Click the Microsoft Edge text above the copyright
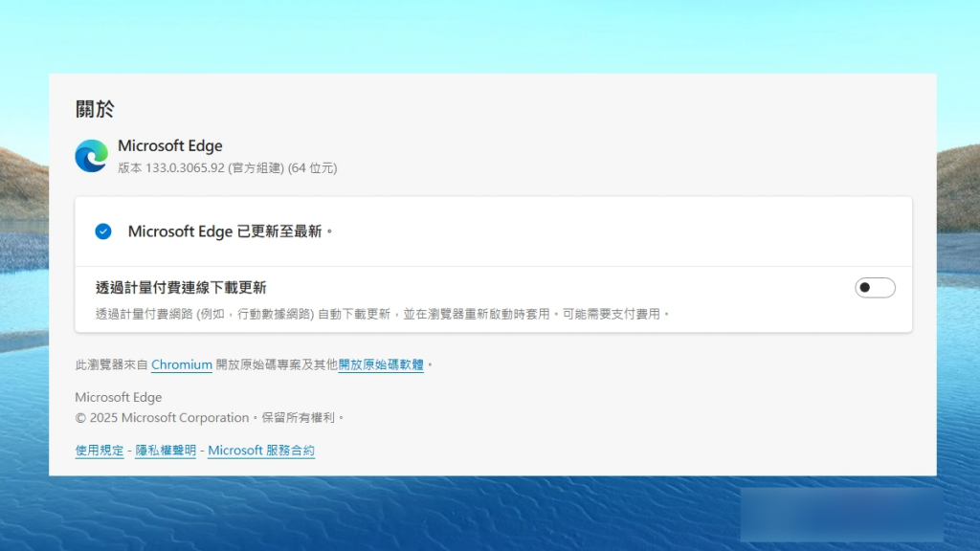This screenshot has height=551, width=980. (118, 397)
